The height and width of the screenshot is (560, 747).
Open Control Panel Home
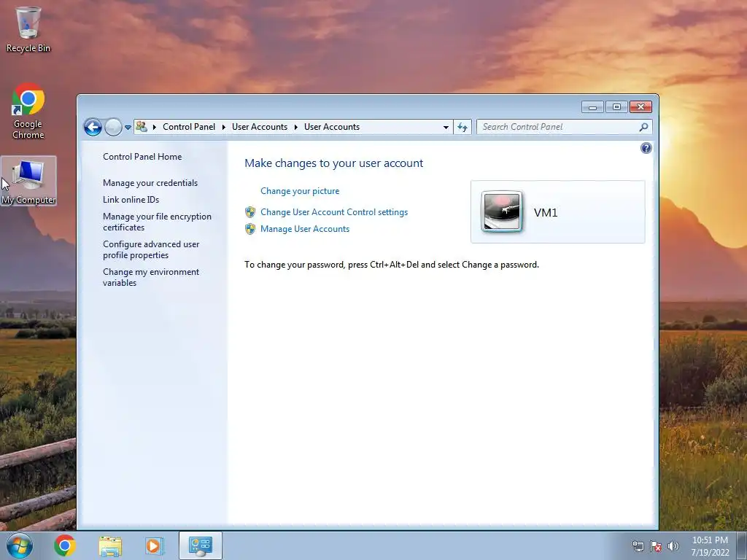(x=142, y=157)
